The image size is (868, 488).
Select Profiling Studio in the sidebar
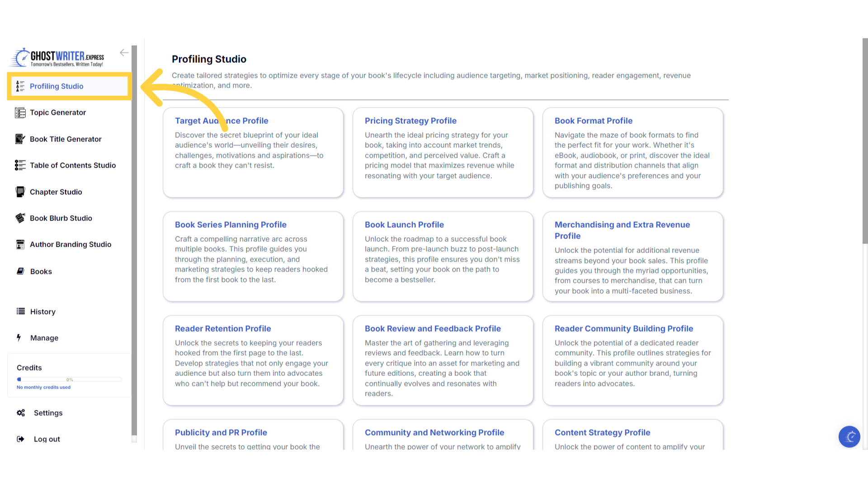click(57, 86)
